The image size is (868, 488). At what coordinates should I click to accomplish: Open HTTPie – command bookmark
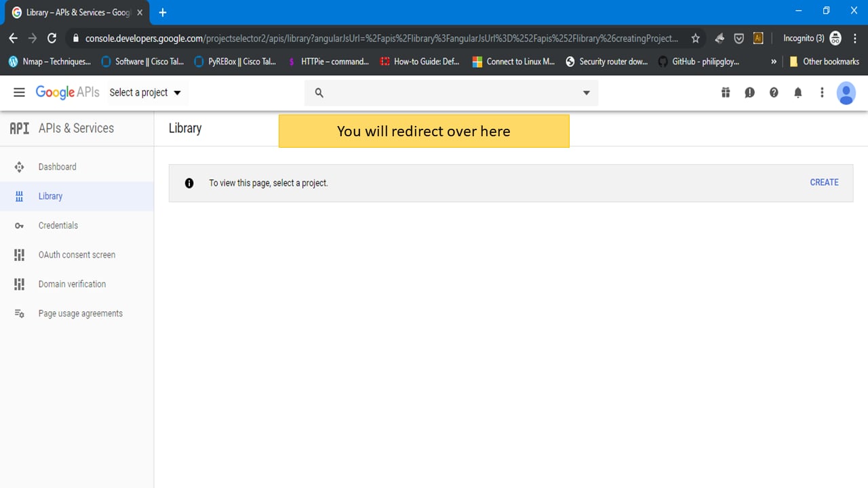(328, 62)
